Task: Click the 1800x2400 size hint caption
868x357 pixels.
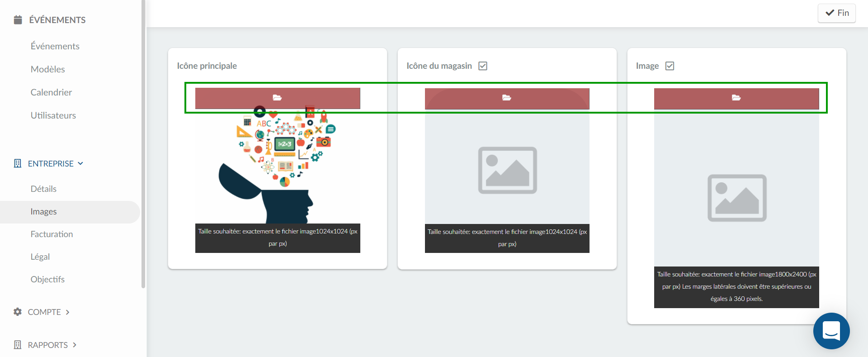Action: click(736, 287)
